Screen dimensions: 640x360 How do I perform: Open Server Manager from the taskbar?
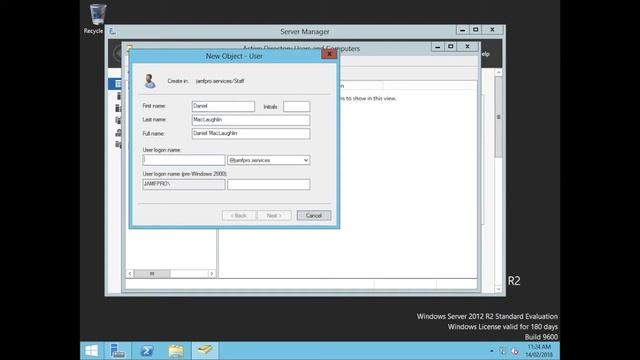(x=118, y=351)
